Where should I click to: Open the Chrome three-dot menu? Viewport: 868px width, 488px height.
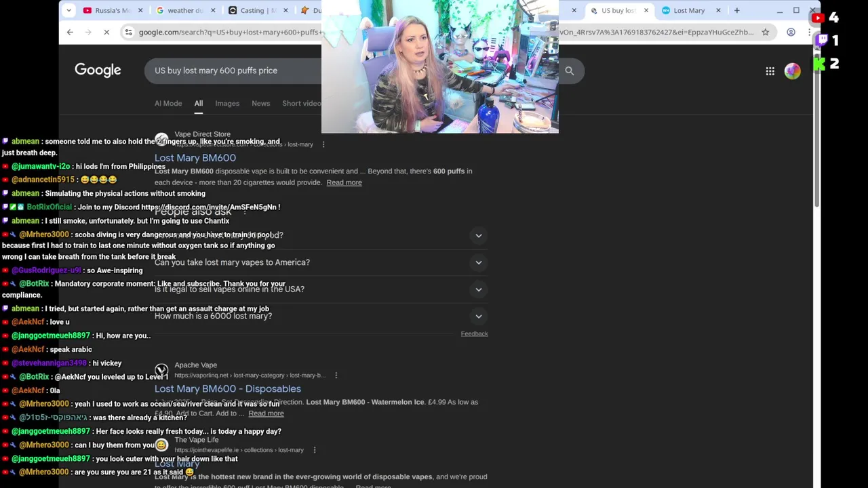810,32
